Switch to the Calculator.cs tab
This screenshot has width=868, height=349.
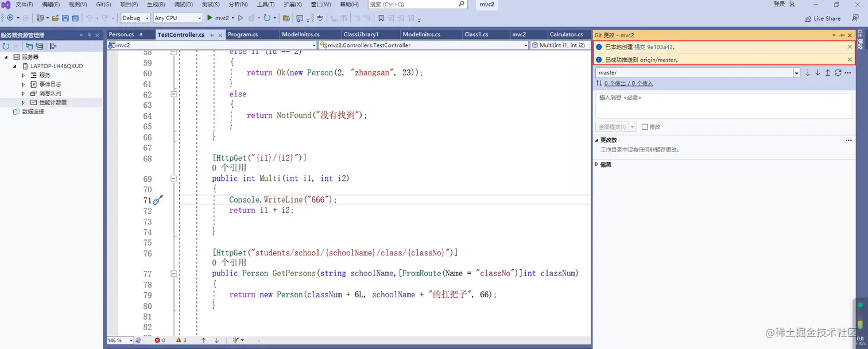pos(566,34)
